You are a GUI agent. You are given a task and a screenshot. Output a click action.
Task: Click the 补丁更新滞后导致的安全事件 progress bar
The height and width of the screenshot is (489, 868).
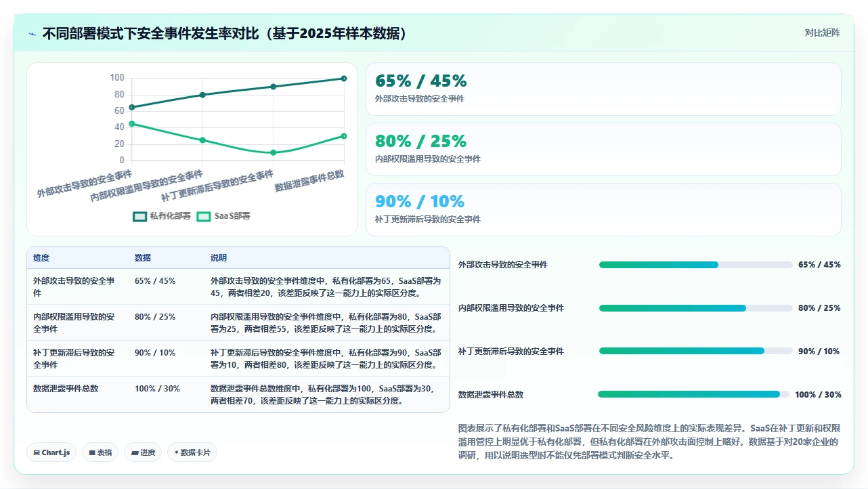[x=695, y=351]
